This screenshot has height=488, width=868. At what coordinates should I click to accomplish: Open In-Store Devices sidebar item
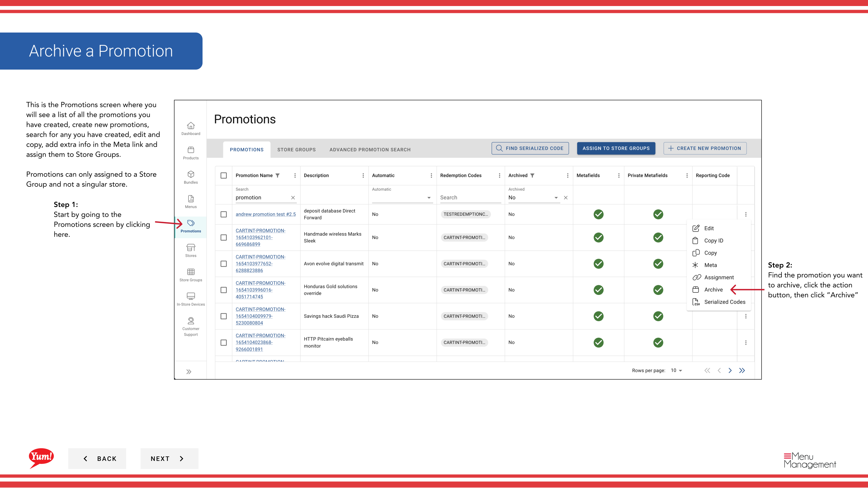(191, 299)
